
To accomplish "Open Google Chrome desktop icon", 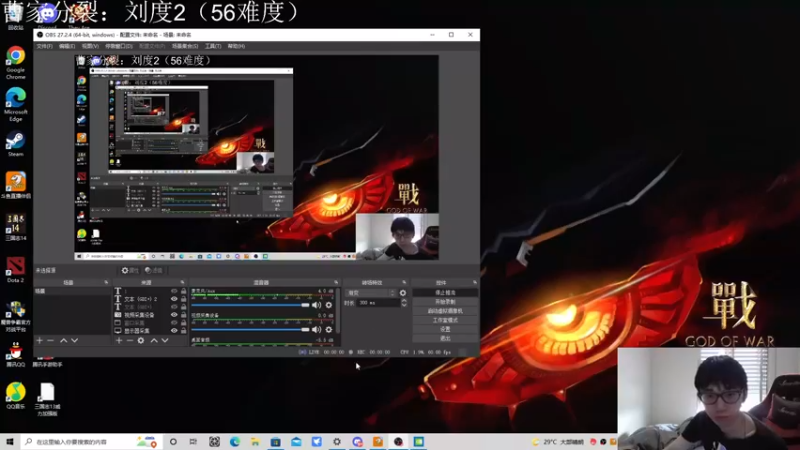I will [16, 62].
